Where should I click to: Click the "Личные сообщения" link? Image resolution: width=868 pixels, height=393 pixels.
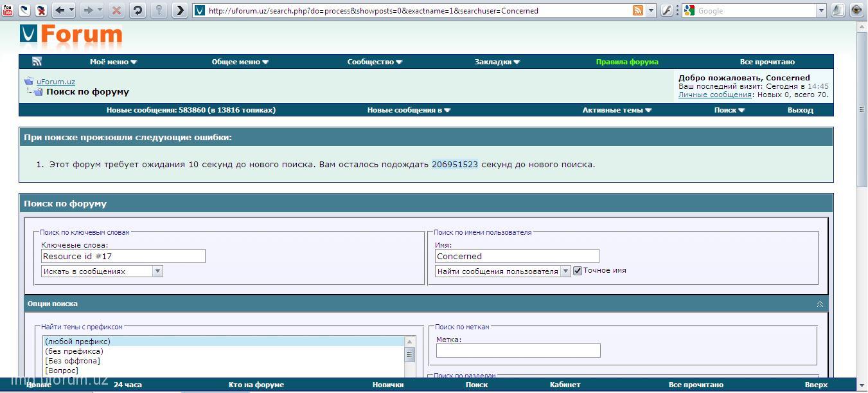tap(714, 95)
